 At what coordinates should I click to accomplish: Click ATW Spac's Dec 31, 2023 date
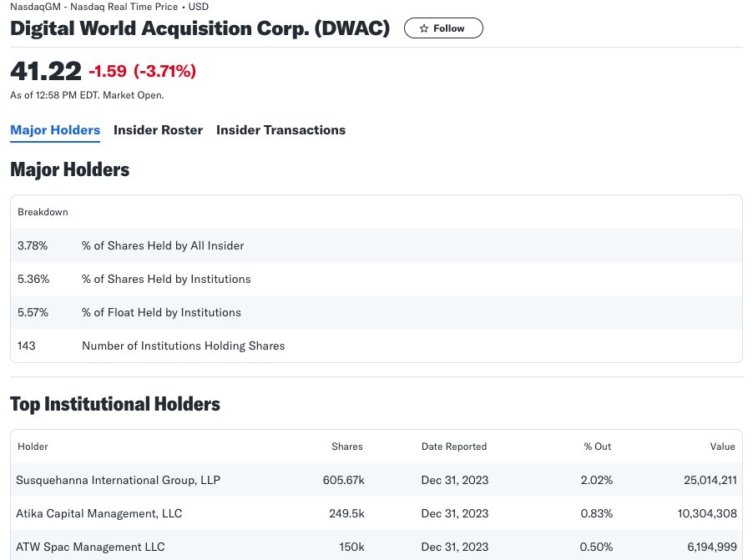coord(455,547)
